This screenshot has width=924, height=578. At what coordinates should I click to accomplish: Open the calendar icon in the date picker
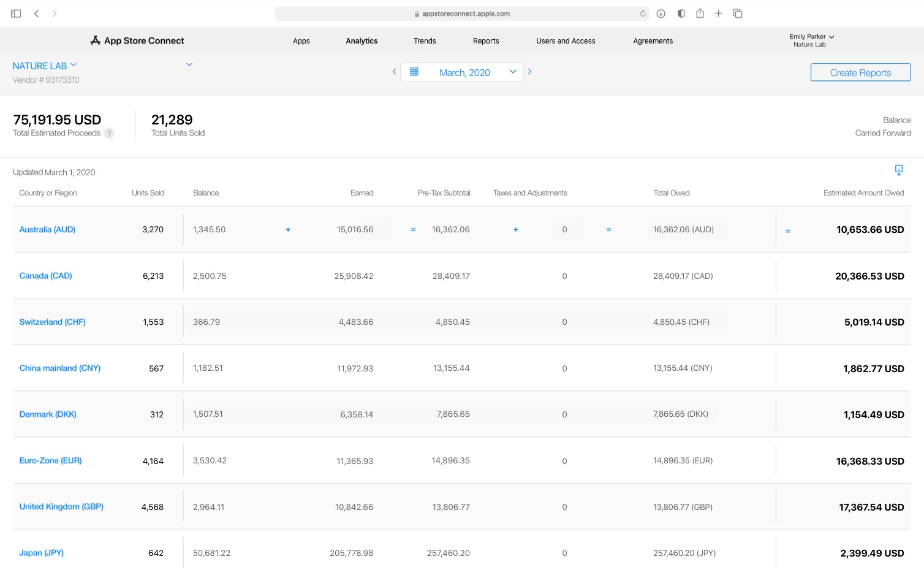point(415,72)
